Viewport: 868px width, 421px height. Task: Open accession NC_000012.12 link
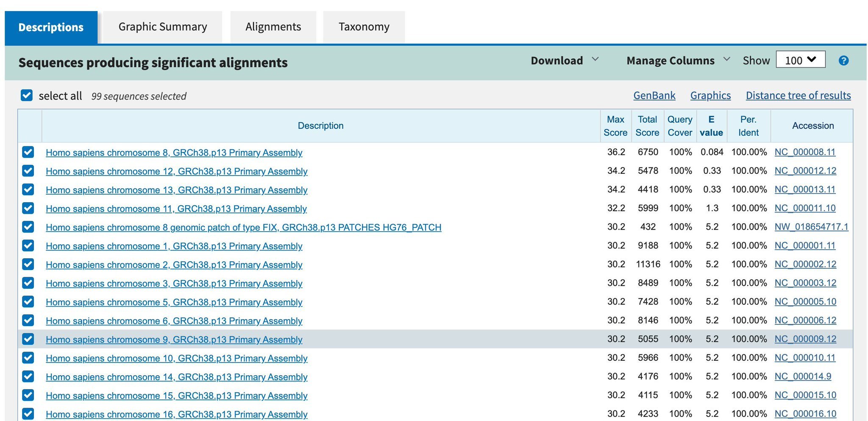click(805, 171)
